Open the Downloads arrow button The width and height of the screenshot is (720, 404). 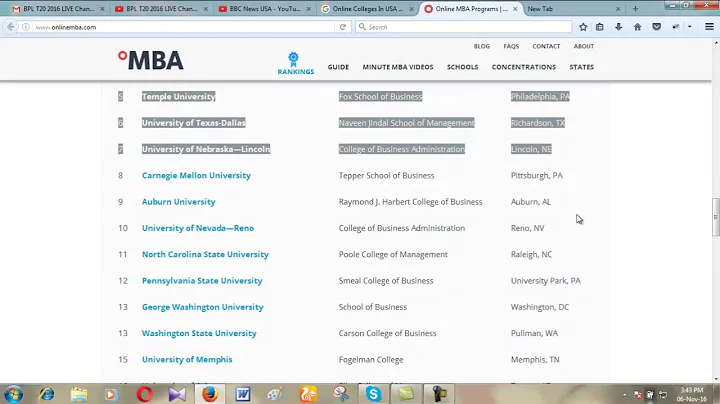coord(619,27)
